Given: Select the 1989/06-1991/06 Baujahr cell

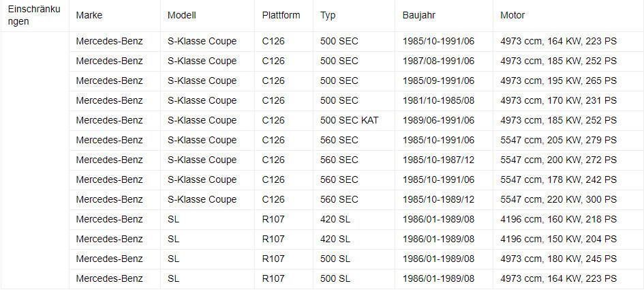Looking at the screenshot, I should point(438,120).
